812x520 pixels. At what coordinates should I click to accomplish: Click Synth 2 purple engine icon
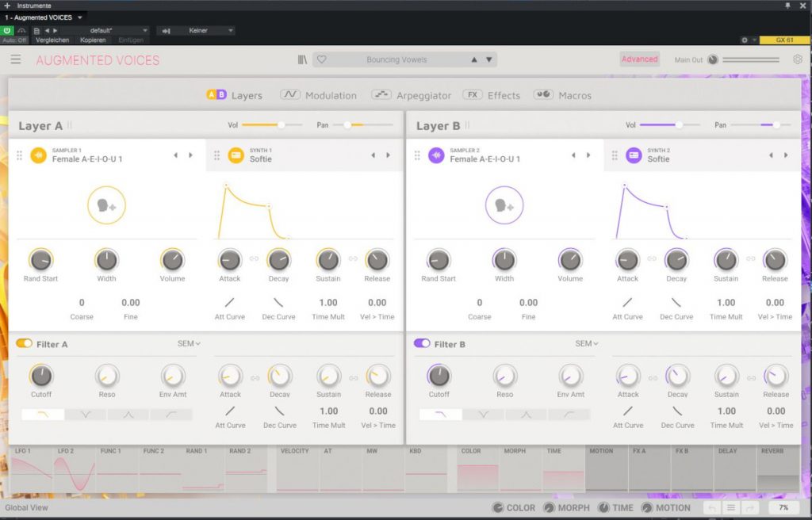click(634, 155)
